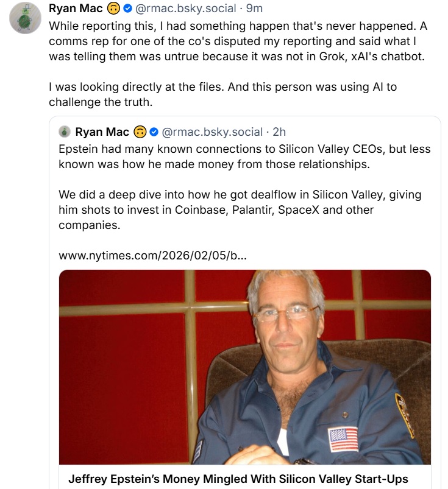Click the @rmac.bsky.social handle on main post
Viewport: 448px width, 489px height.
(x=187, y=9)
